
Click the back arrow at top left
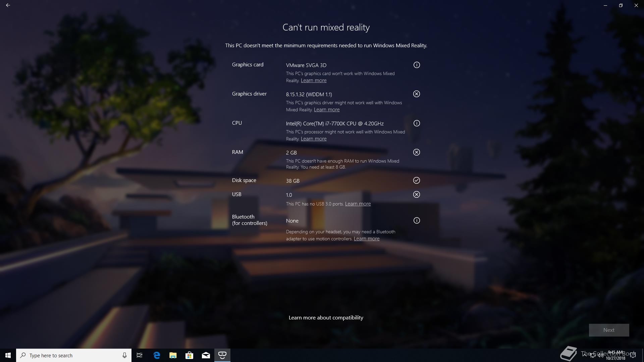tap(8, 5)
